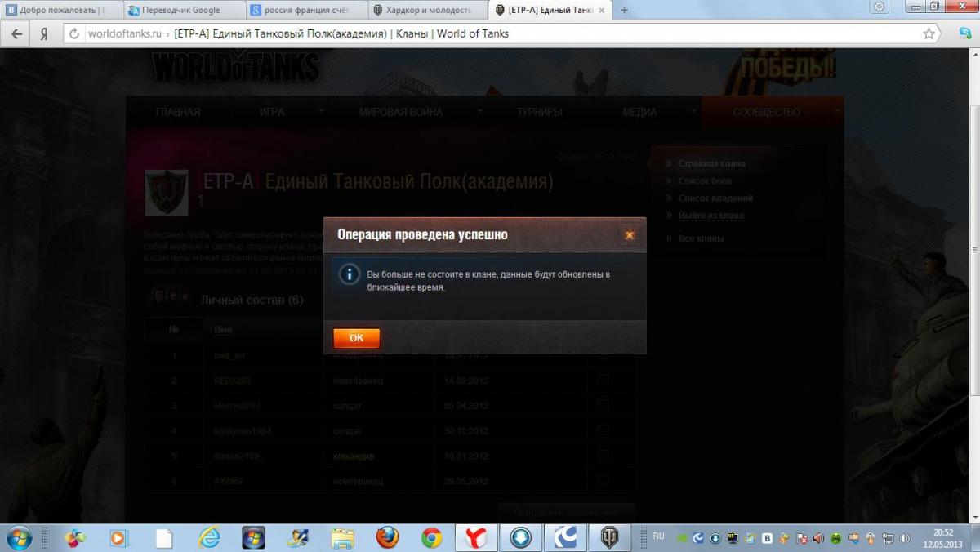Expand МЕДИА menu dropdown arrow
980x552 pixels.
point(693,109)
